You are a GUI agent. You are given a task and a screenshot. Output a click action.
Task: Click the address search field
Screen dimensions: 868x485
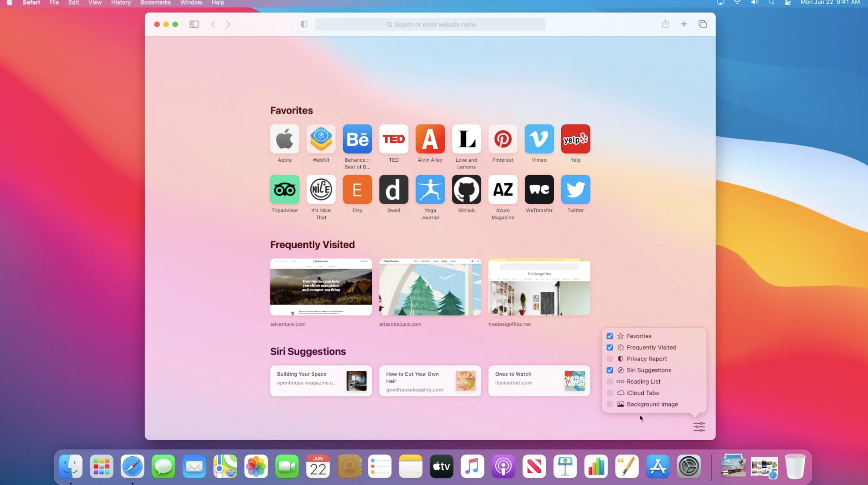click(x=430, y=25)
